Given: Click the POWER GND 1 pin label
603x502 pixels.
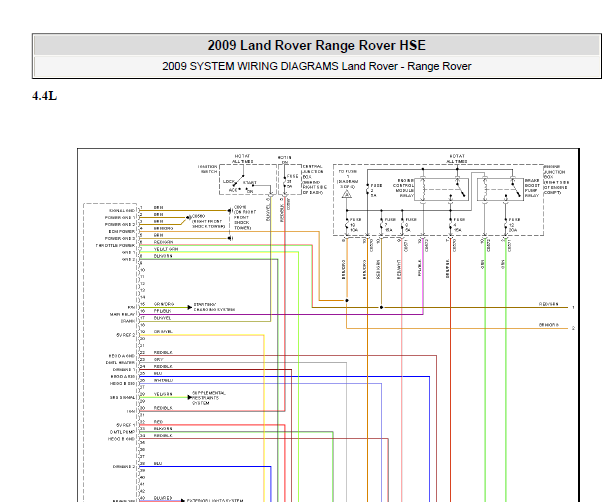Looking at the screenshot, I should [120, 218].
